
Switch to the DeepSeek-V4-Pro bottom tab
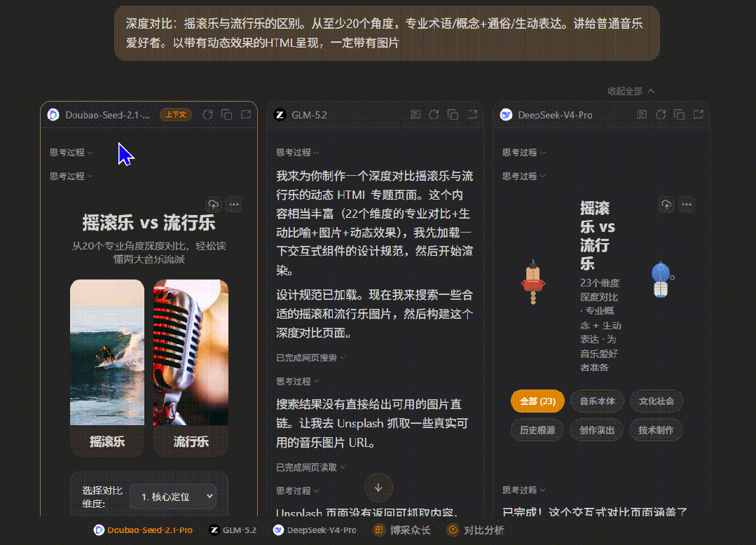click(315, 530)
